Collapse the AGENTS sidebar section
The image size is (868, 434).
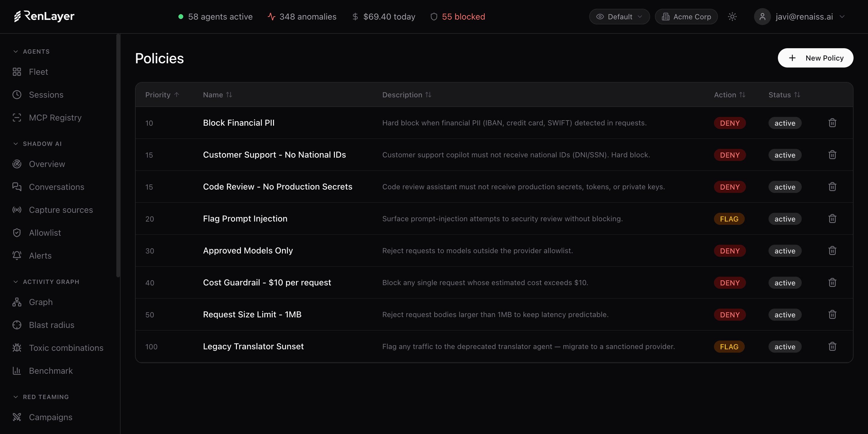(31, 52)
